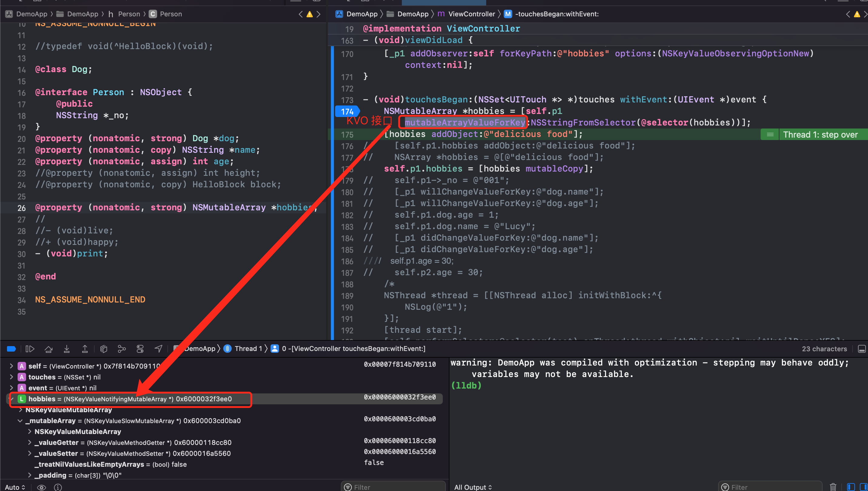Collapse the _mutableArray variable tree
The height and width of the screenshot is (491, 868).
coord(20,420)
